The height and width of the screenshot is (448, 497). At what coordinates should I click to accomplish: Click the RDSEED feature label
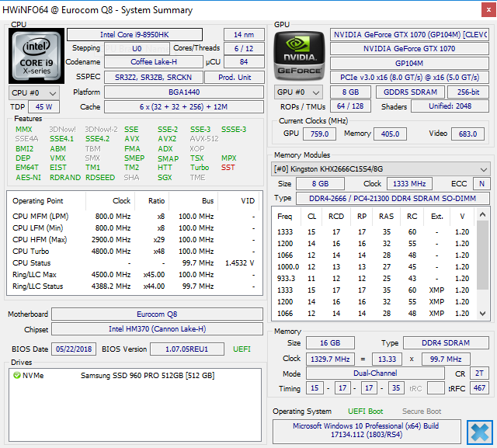tap(100, 178)
